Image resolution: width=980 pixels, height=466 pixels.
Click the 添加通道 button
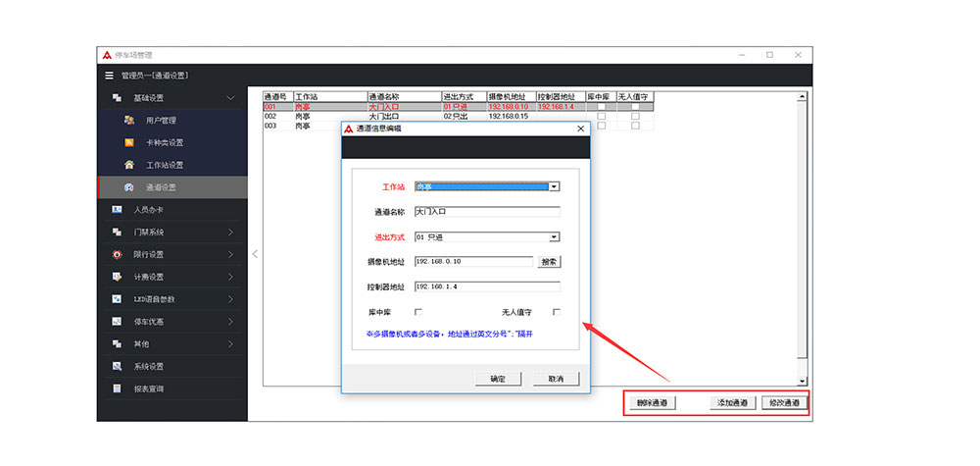tap(732, 403)
